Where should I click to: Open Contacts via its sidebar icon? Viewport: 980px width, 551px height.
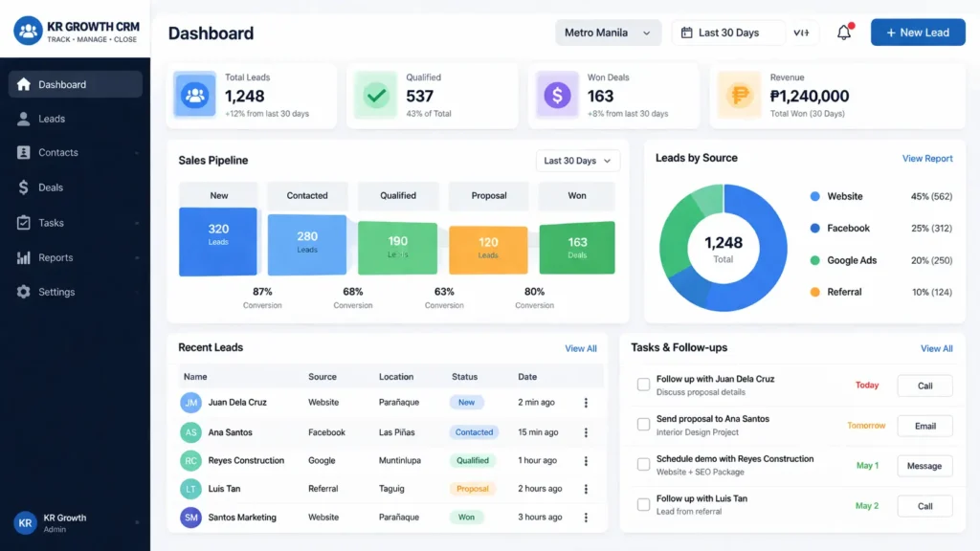pyautogui.click(x=23, y=152)
